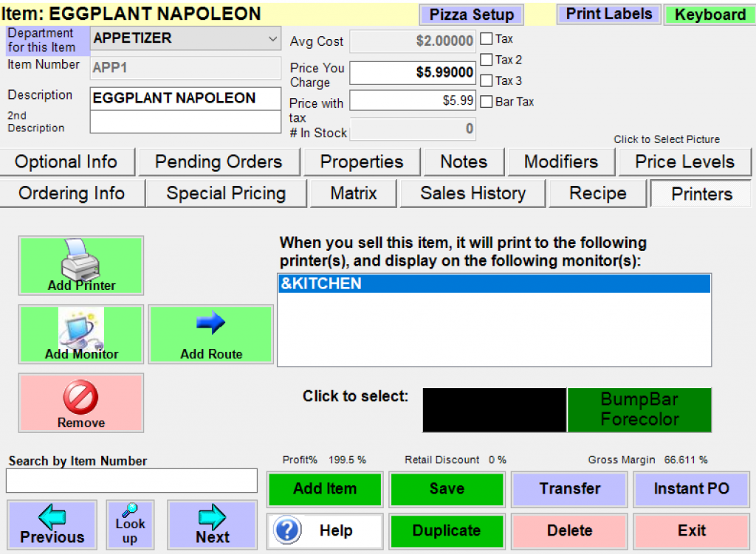Switch to the Notes tab

coord(464,162)
